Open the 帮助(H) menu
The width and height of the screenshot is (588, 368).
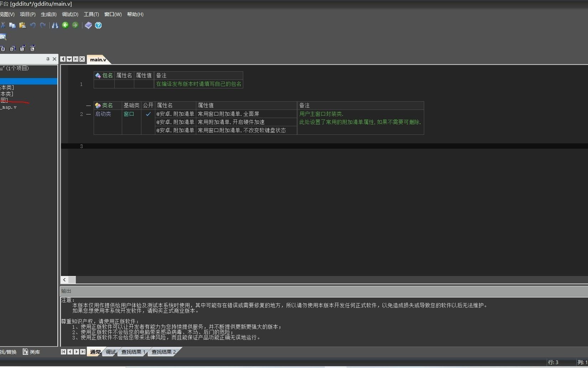[x=135, y=14]
